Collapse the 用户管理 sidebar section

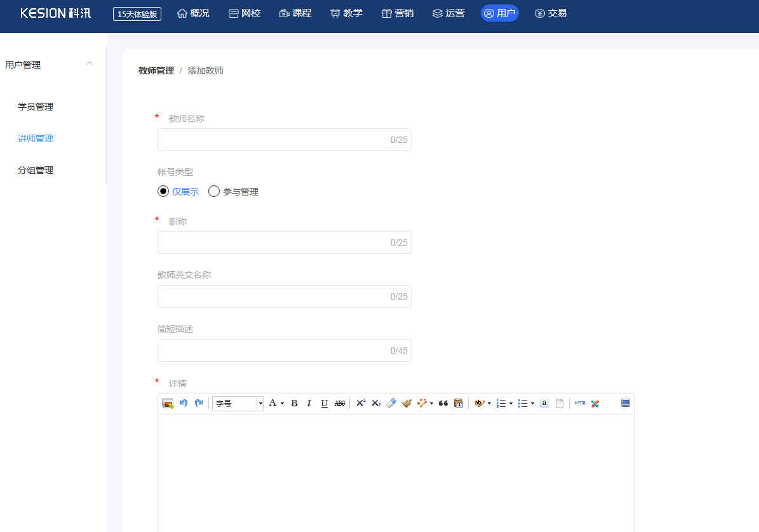pos(90,63)
